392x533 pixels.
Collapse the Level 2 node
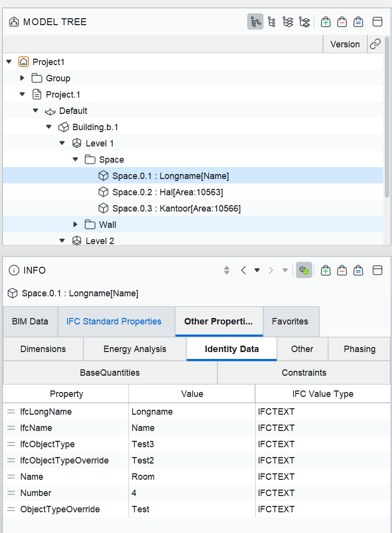point(62,240)
